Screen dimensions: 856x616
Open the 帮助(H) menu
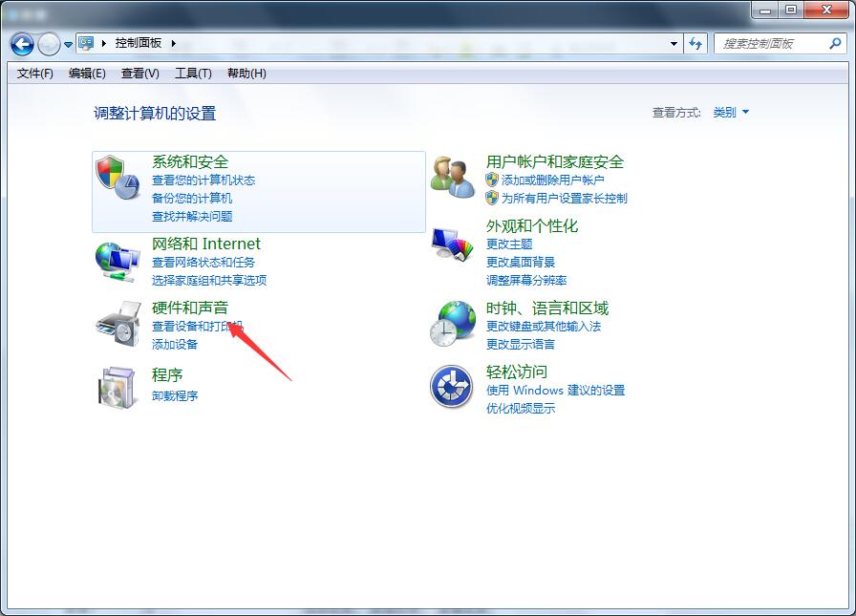246,74
